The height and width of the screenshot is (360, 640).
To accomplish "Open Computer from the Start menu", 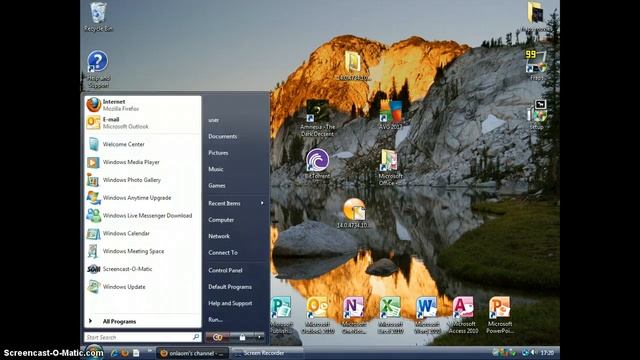I will 221,220.
